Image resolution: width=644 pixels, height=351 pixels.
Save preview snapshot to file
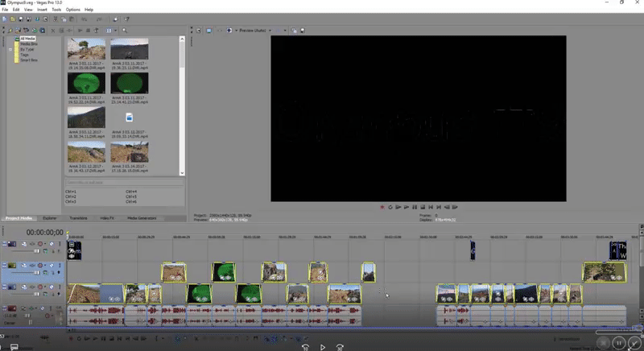pos(303,31)
